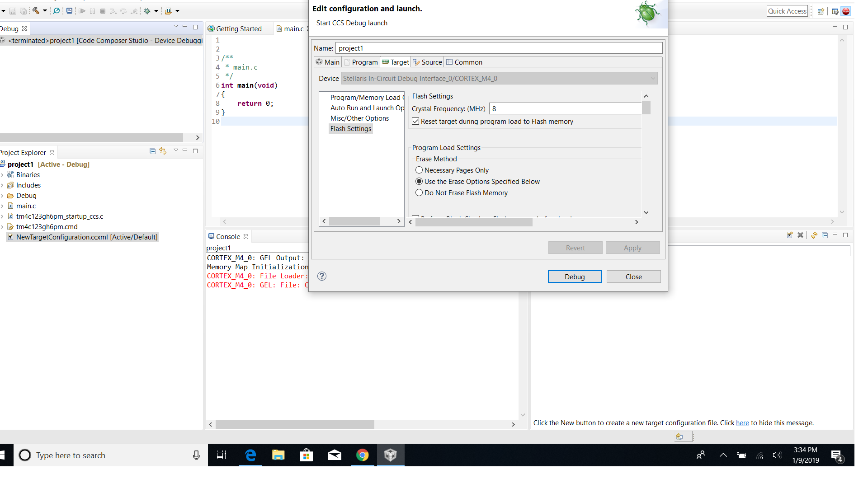This screenshot has width=868, height=488.
Task: Click the green Debug bug toolbar icon
Action: coord(147,11)
